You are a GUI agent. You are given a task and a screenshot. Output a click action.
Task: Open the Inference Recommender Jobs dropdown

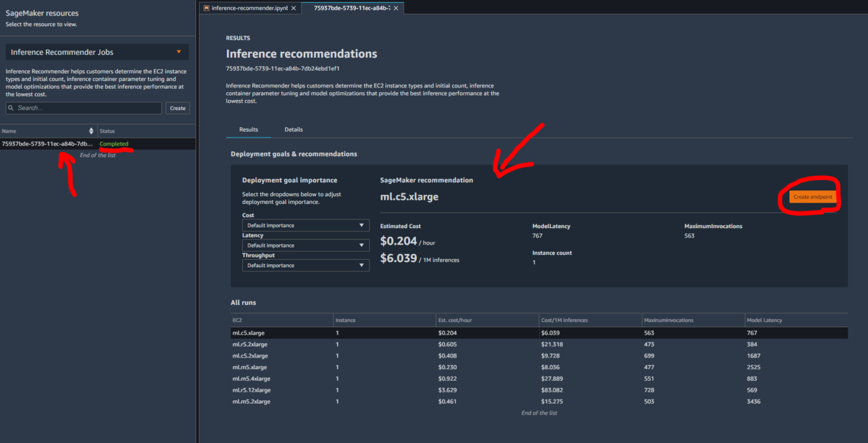click(97, 52)
